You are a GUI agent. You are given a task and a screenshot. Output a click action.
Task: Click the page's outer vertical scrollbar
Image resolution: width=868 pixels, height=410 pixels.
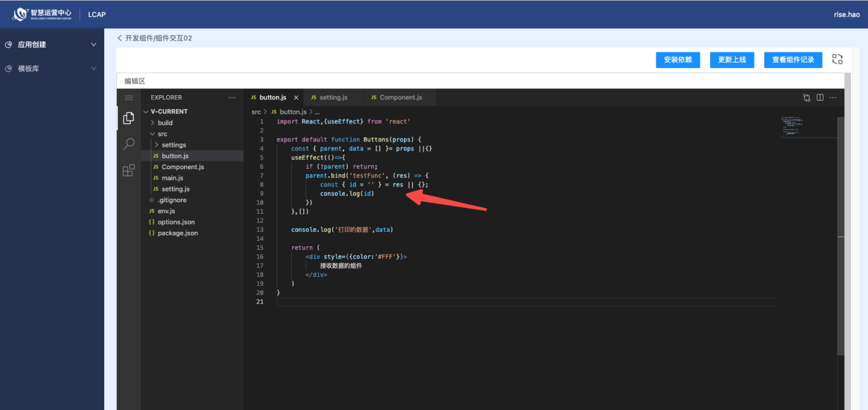pos(848,241)
